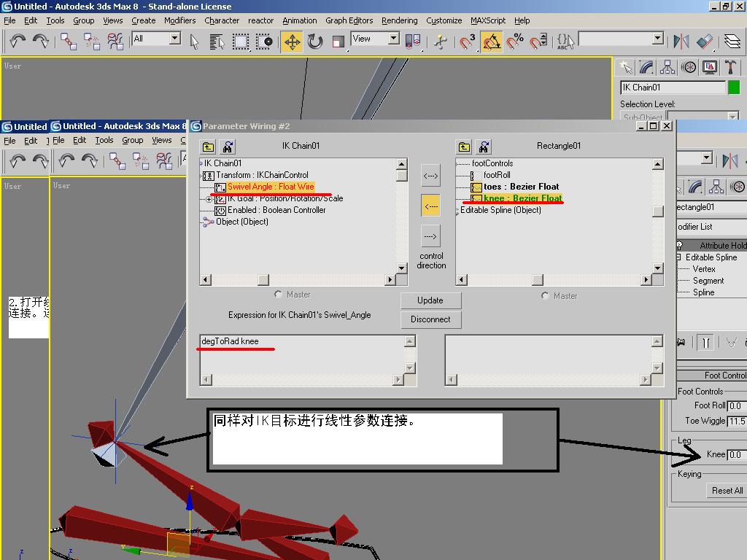The image size is (747, 560).
Task: Open the Graph Editors menu
Action: coord(349,20)
